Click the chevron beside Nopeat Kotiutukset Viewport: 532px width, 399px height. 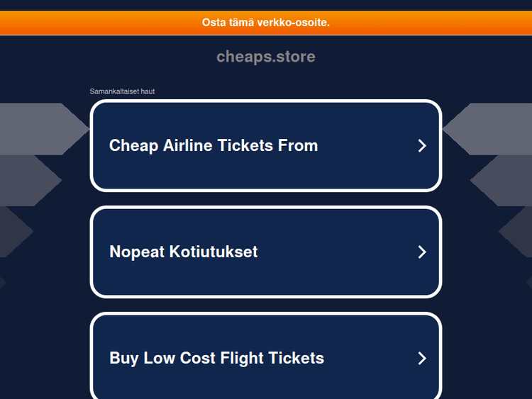pos(421,252)
